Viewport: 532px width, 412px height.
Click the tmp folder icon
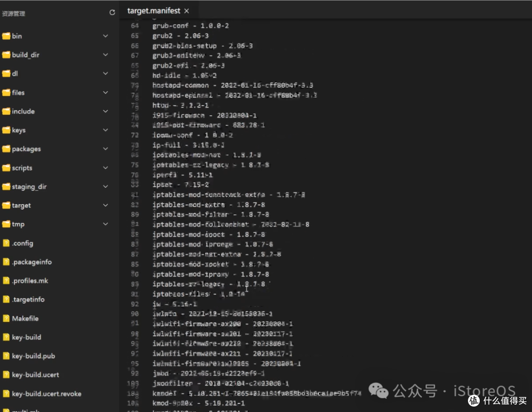(x=6, y=224)
